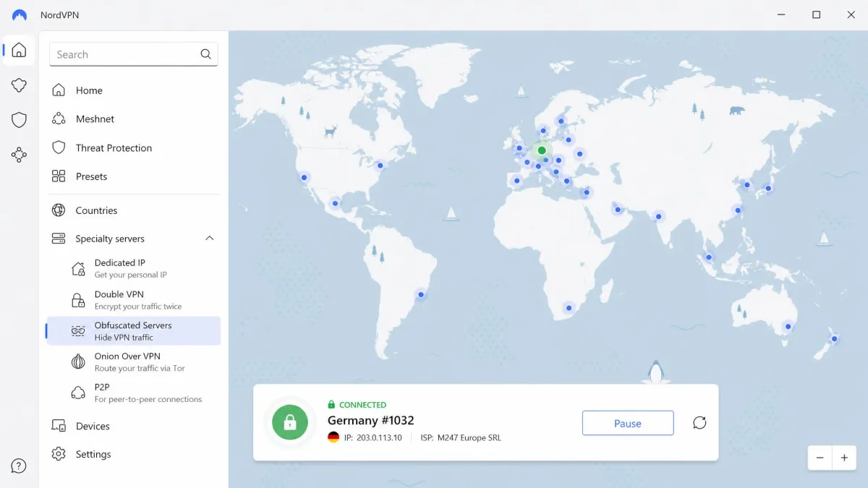Select the Japan server map dot
Screen dimensions: 868x488
pos(768,188)
